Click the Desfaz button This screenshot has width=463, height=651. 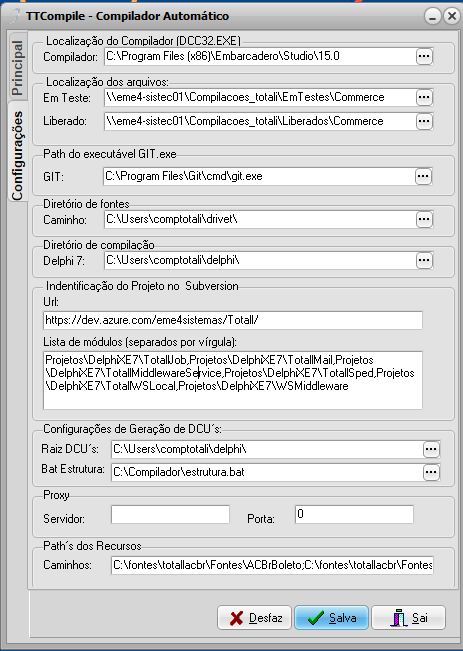[x=255, y=618]
